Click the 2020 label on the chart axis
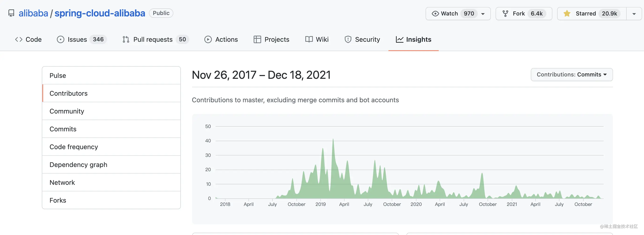Screen dimensions: 644x235 tap(416, 204)
